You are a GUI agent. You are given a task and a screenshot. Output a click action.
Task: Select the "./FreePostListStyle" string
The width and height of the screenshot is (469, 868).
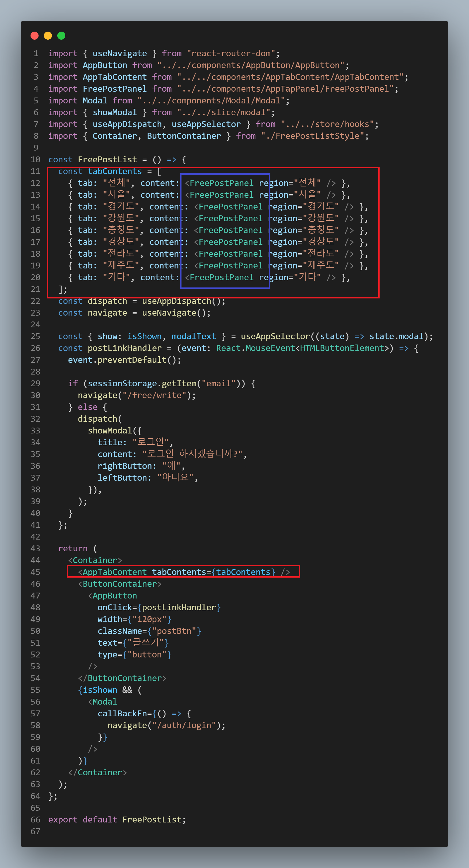(x=312, y=136)
